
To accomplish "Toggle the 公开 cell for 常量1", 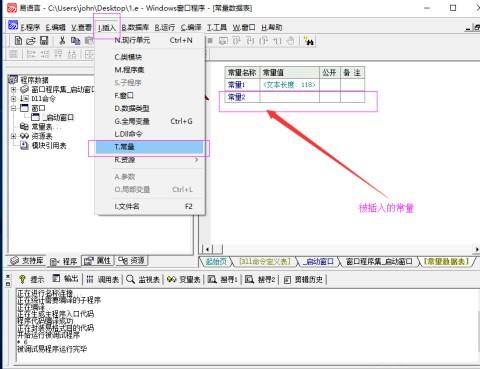I will tap(330, 85).
